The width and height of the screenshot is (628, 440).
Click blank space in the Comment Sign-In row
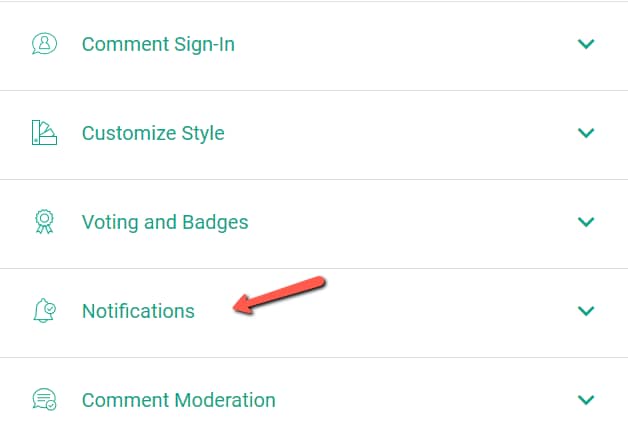pos(401,46)
